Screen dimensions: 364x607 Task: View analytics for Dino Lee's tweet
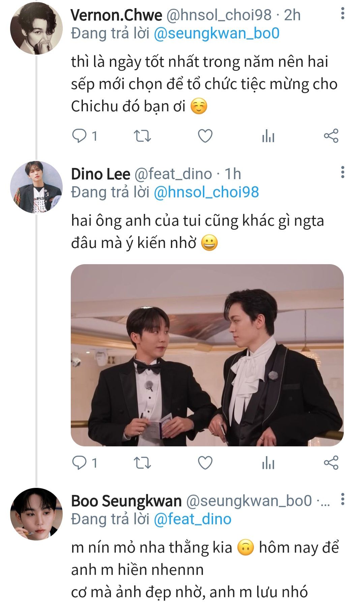[x=268, y=463]
